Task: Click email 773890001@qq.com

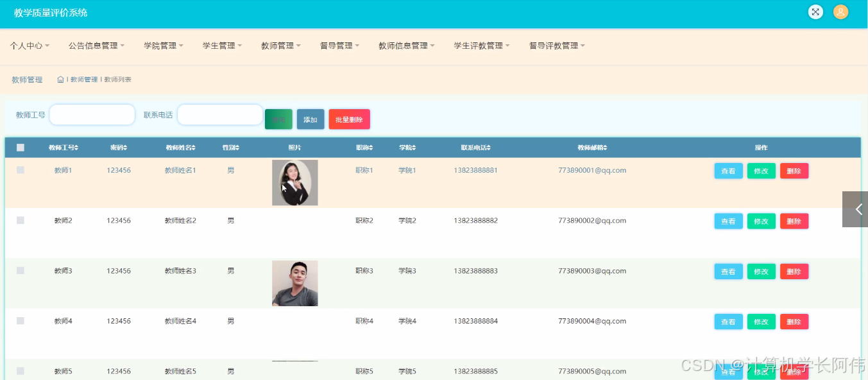Action: pyautogui.click(x=592, y=170)
